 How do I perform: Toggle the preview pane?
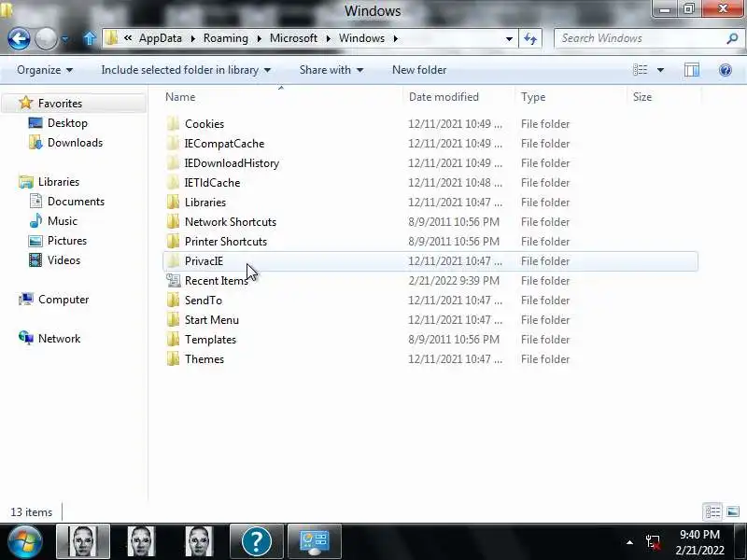coord(692,70)
